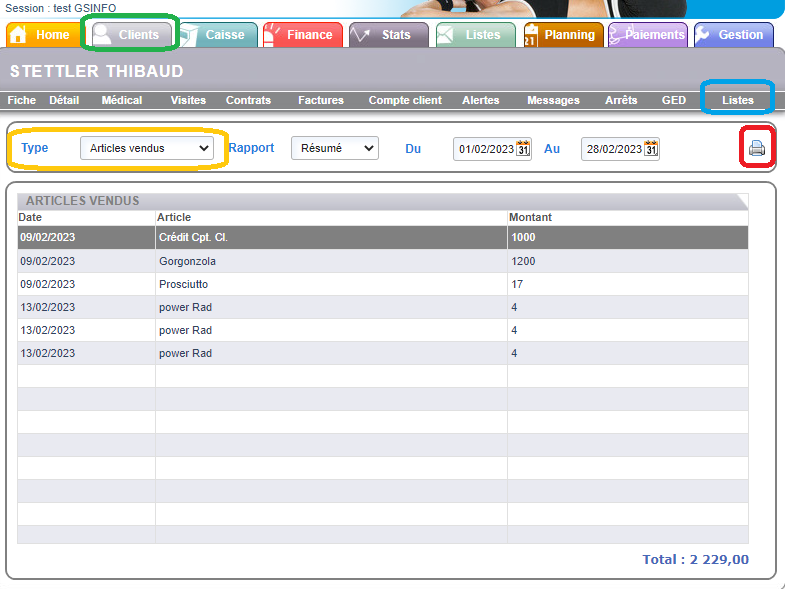Click the wrench icon on the Gestion tab
785x589 pixels.
703,35
